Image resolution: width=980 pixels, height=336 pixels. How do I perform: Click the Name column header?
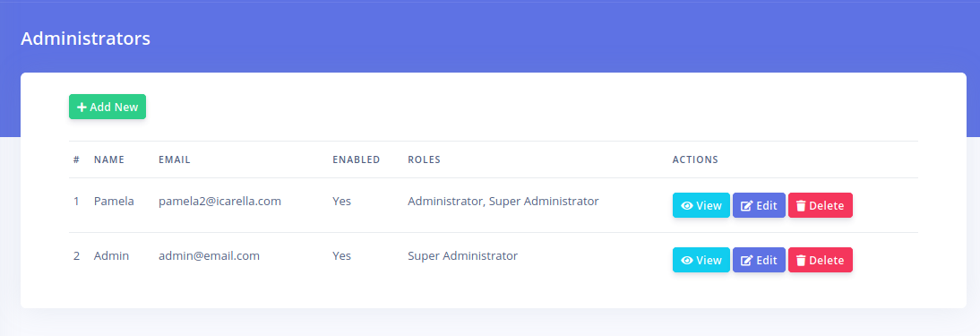[x=109, y=159]
